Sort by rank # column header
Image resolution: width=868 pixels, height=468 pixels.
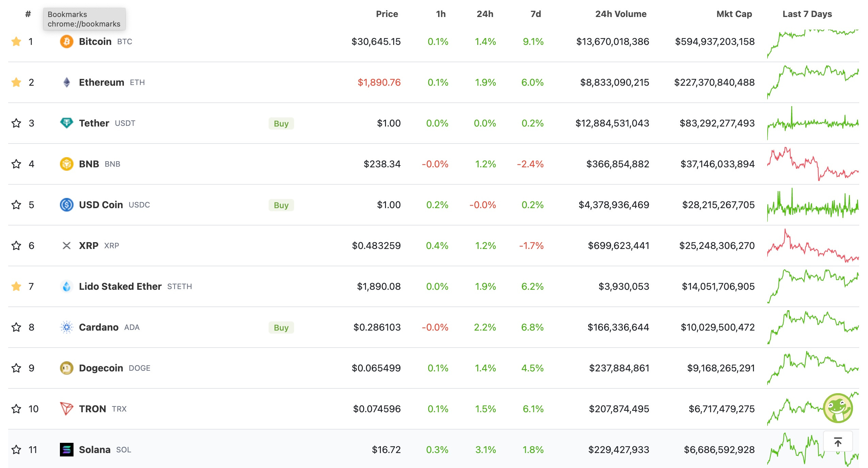(x=28, y=14)
